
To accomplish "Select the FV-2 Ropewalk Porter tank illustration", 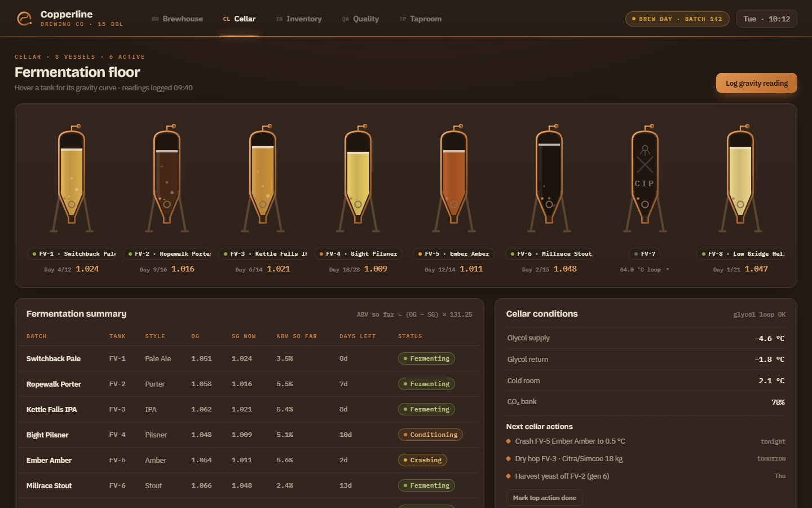I will pyautogui.click(x=167, y=178).
